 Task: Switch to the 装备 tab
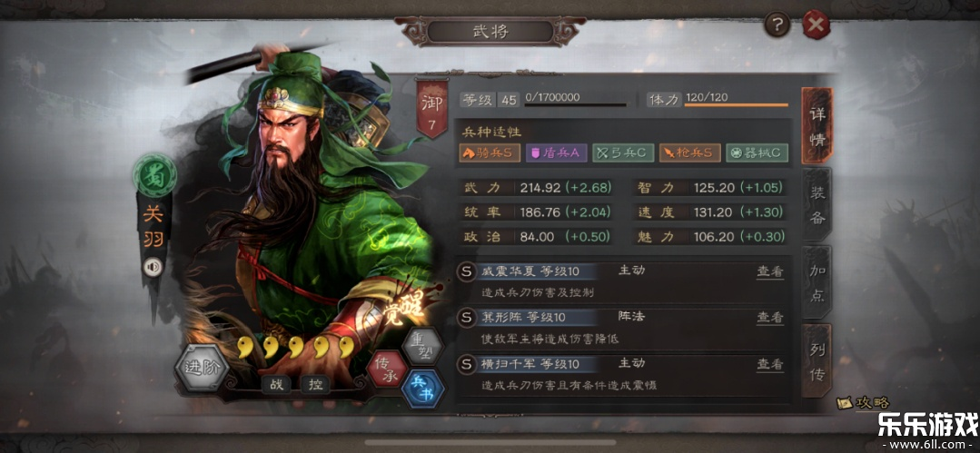tap(817, 204)
